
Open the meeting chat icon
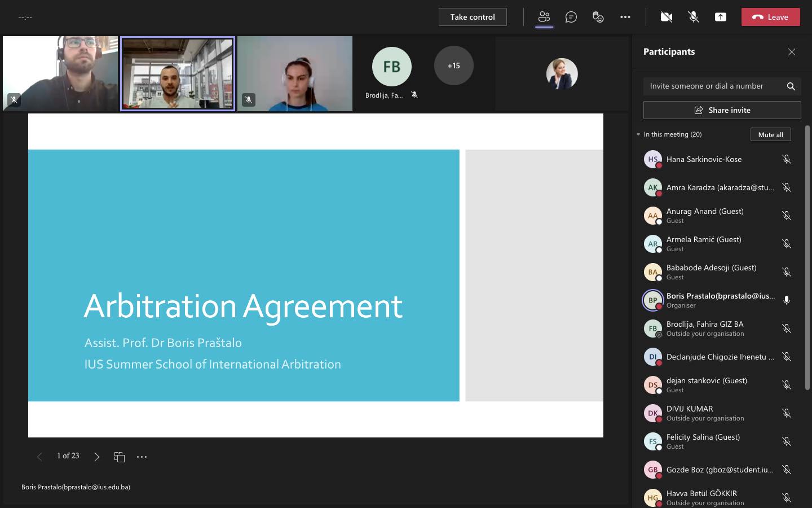point(571,17)
